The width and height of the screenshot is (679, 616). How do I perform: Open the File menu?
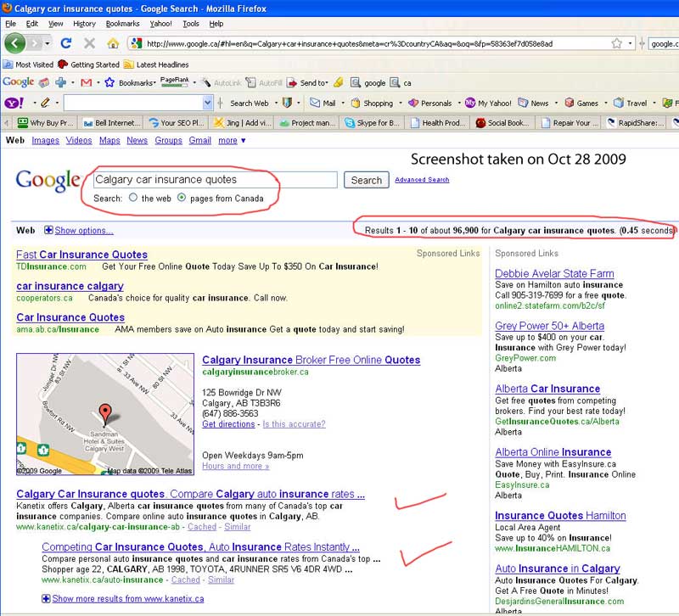10,24
